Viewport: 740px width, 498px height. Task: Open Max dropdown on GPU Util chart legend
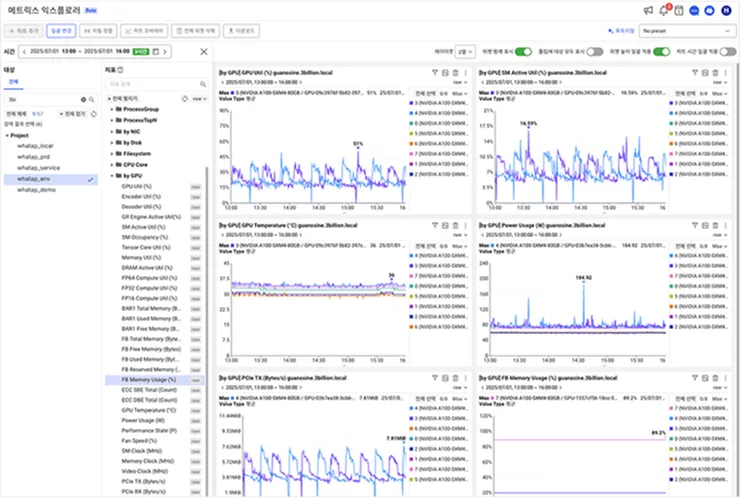[461, 93]
